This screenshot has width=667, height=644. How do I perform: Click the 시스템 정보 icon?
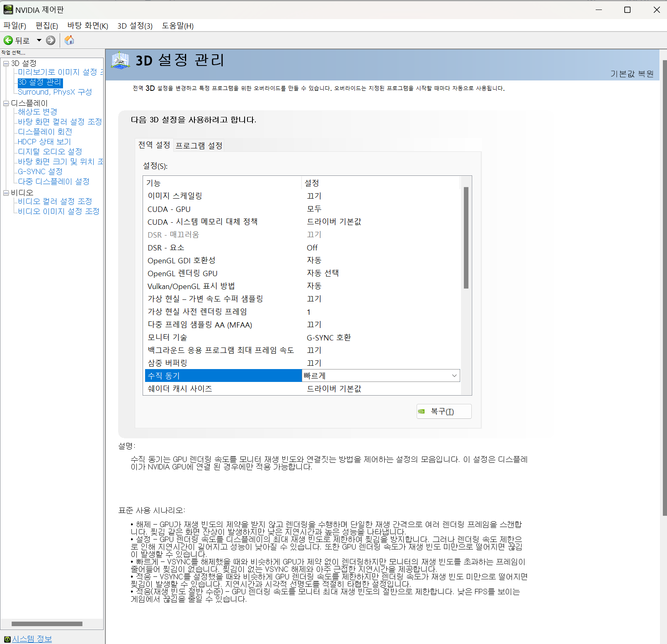[x=7, y=639]
